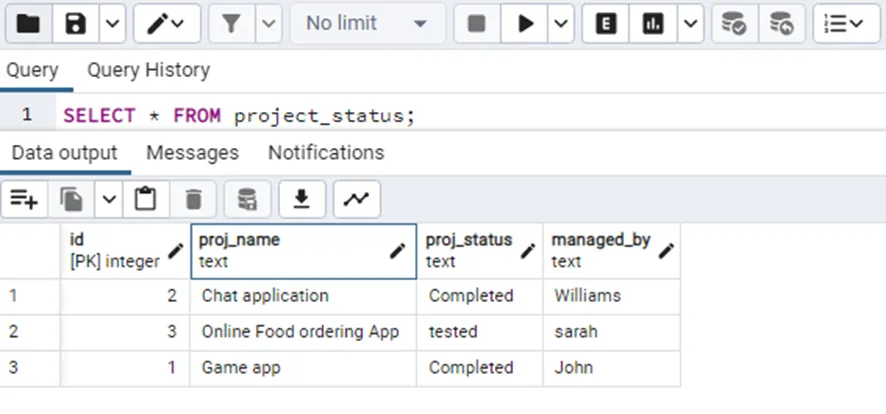Open the Messages tab

pos(192,153)
